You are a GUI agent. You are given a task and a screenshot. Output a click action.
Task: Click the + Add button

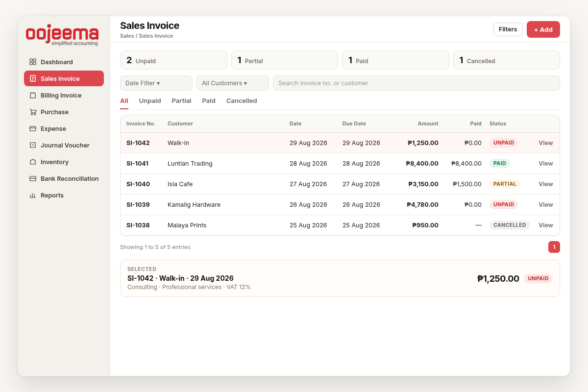tap(543, 29)
